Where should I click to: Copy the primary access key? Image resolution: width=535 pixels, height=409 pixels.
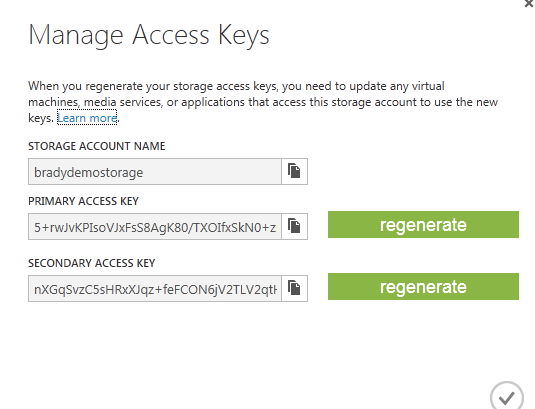(294, 227)
